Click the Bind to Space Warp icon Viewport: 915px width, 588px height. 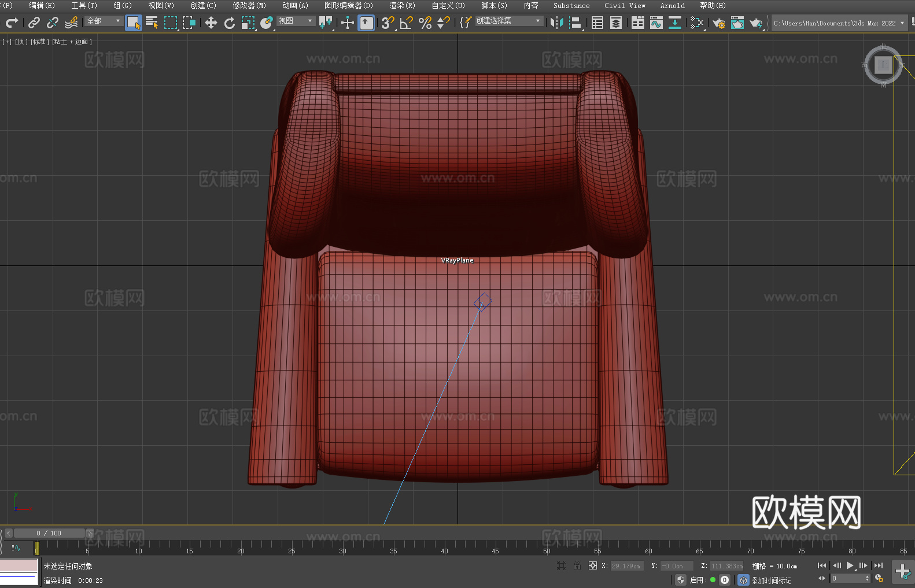coord(71,23)
